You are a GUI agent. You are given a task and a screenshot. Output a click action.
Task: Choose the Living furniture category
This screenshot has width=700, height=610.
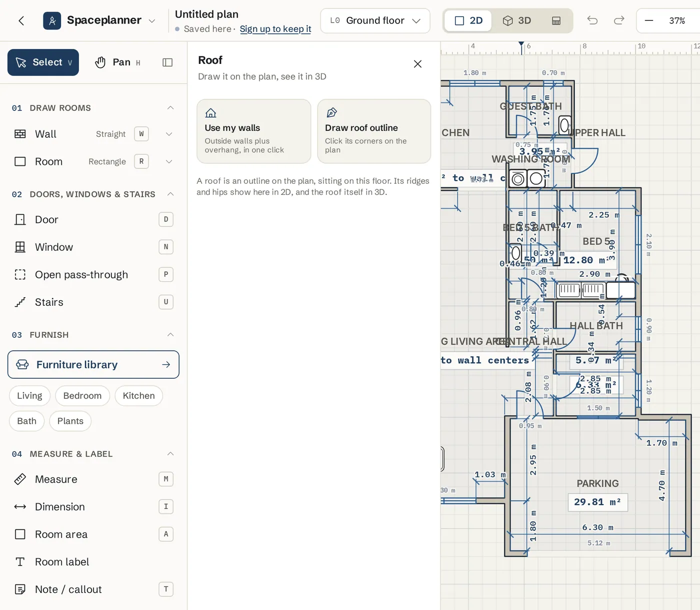pyautogui.click(x=29, y=396)
